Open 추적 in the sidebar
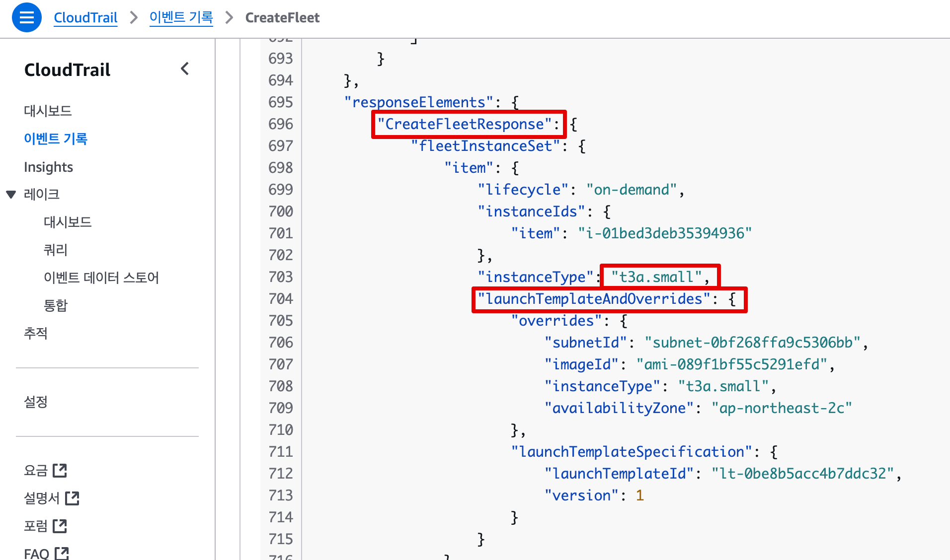This screenshot has width=950, height=560. 36,333
